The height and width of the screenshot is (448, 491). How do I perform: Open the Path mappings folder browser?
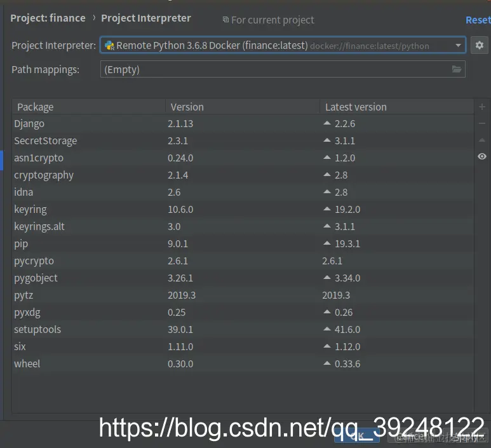coord(457,69)
